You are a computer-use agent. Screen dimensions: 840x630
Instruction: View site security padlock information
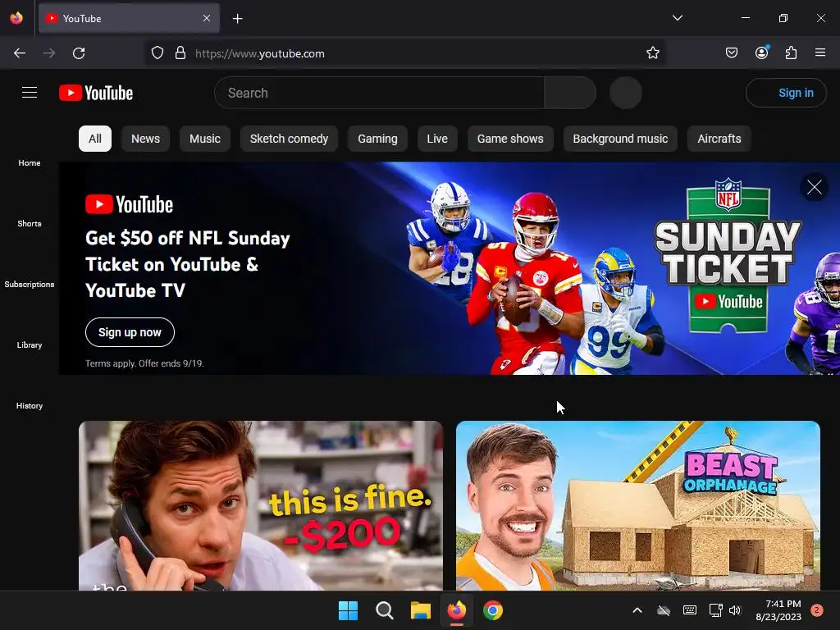click(180, 53)
